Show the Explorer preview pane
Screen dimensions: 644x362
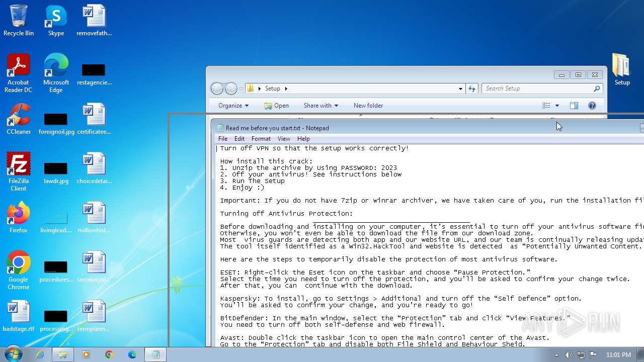point(574,106)
